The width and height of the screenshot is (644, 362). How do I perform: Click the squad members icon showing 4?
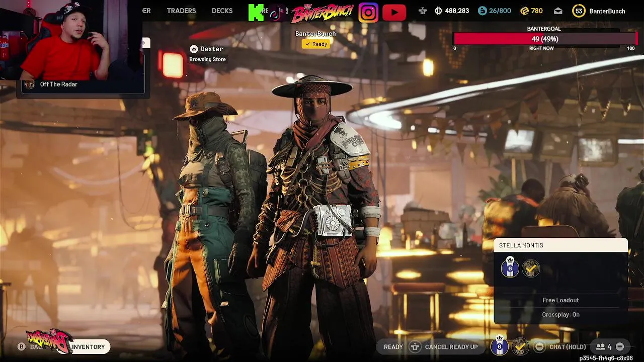(x=603, y=347)
